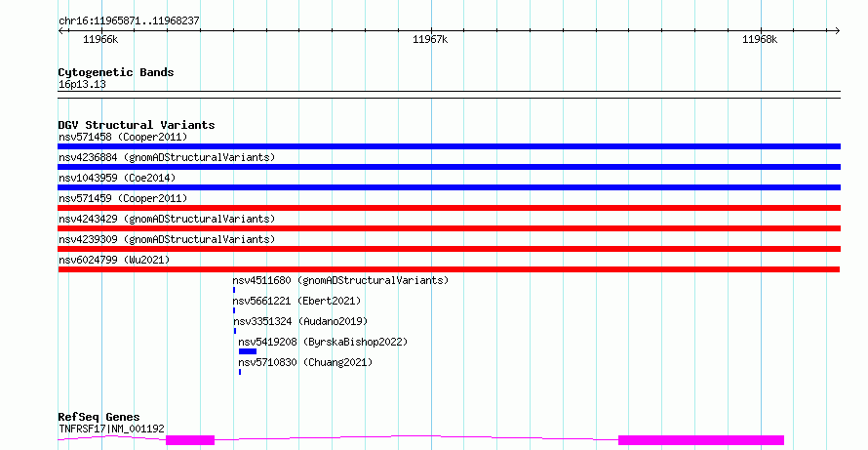Viewport: 868px width, 450px height.
Task: Click the blue bar for nsv1043959
Action: click(x=449, y=187)
